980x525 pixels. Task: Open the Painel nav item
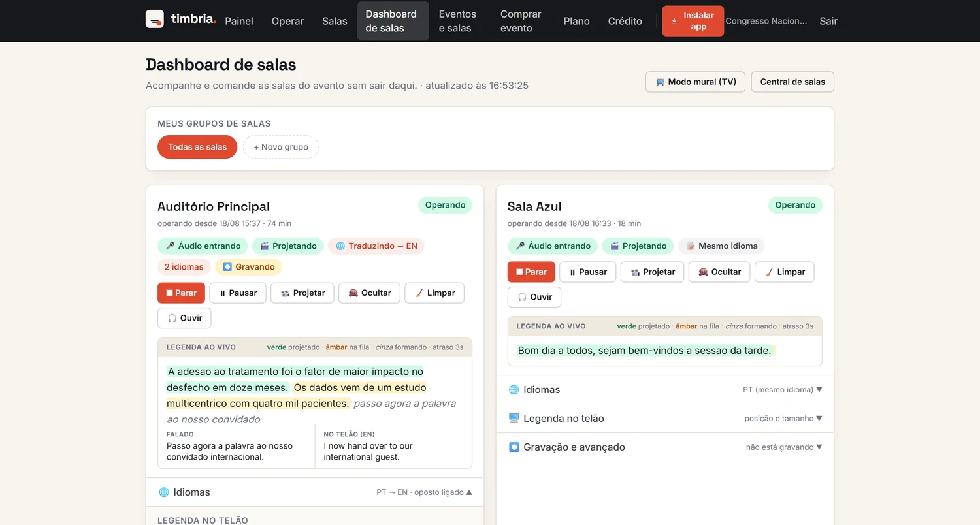pos(239,21)
